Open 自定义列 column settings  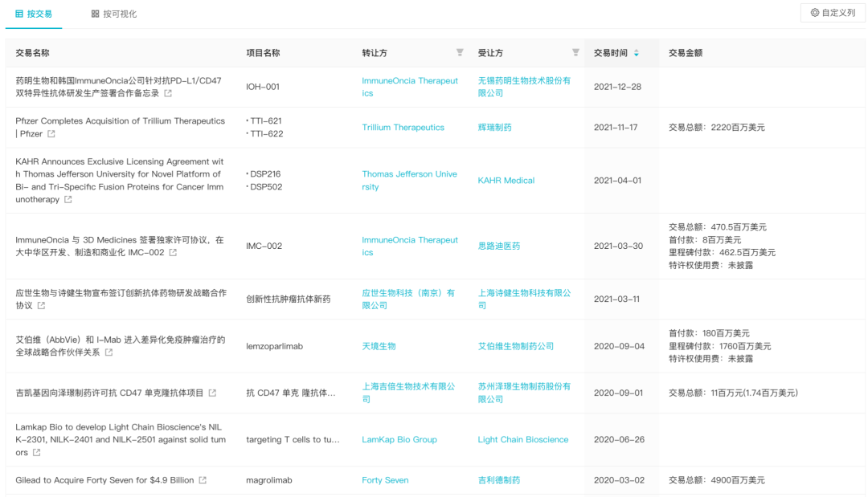tap(833, 13)
